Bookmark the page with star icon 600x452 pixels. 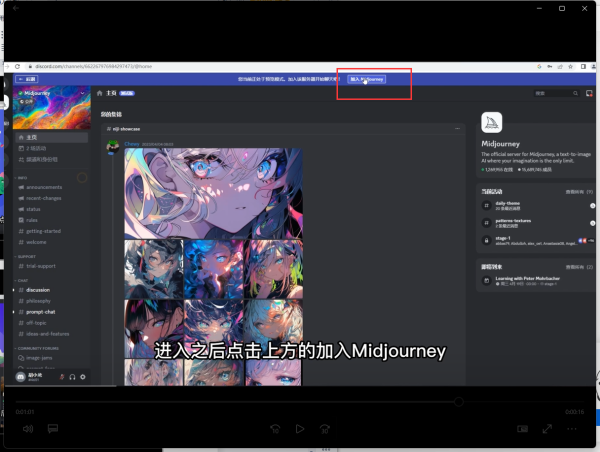571,67
